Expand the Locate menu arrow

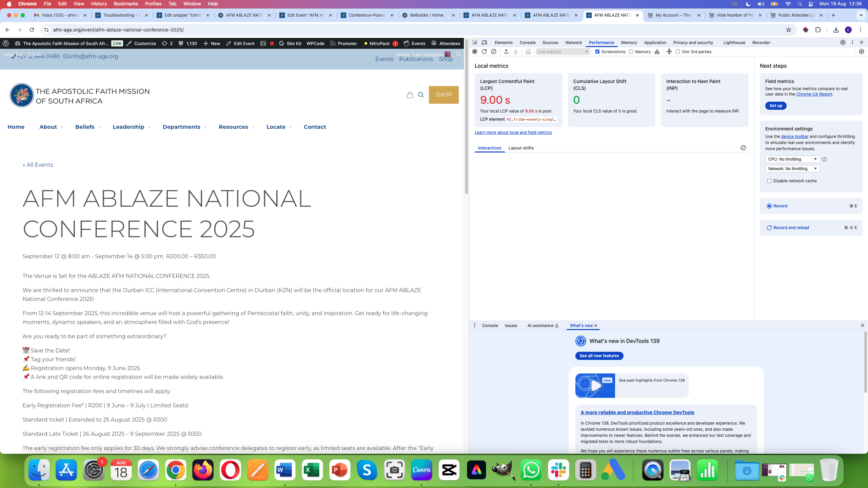(x=291, y=127)
